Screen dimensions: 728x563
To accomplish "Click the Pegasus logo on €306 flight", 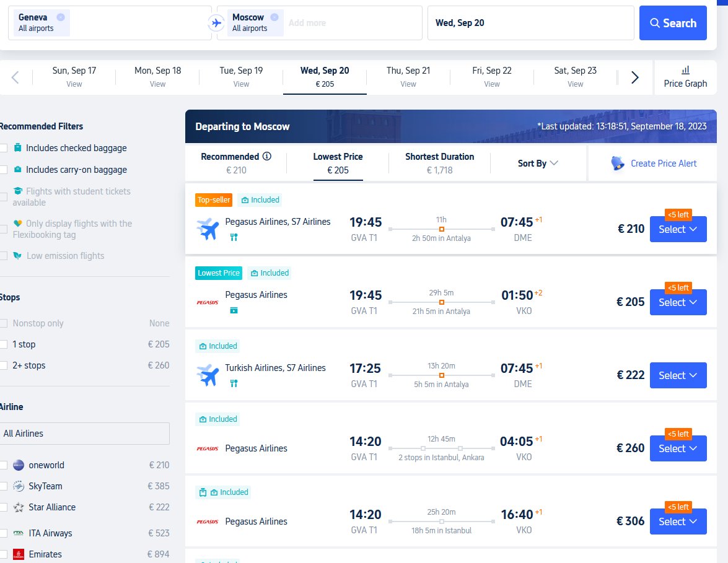I will click(207, 522).
